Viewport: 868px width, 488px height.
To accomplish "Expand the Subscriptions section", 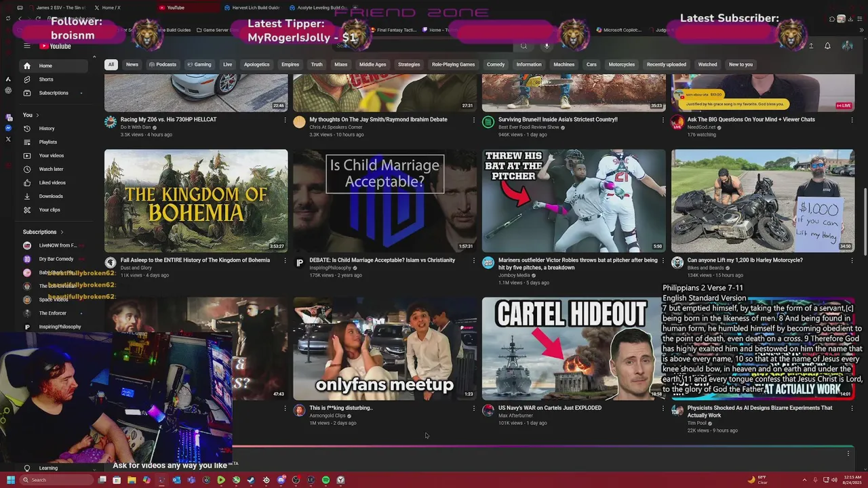I will (43, 232).
